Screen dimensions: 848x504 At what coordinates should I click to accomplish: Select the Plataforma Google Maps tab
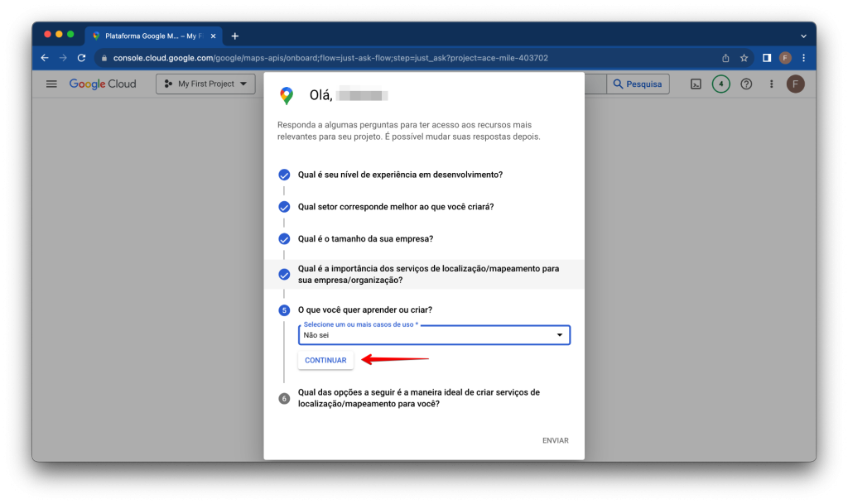[153, 36]
